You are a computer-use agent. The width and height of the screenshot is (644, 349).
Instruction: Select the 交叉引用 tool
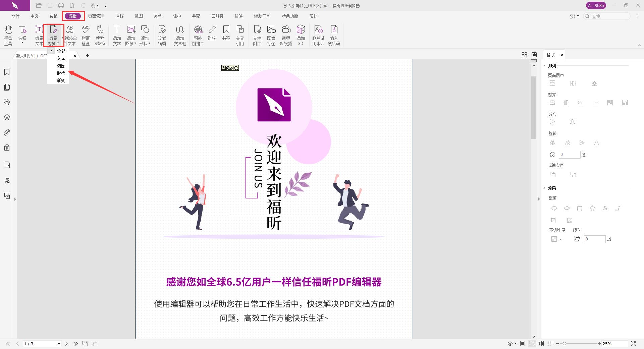pyautogui.click(x=240, y=35)
